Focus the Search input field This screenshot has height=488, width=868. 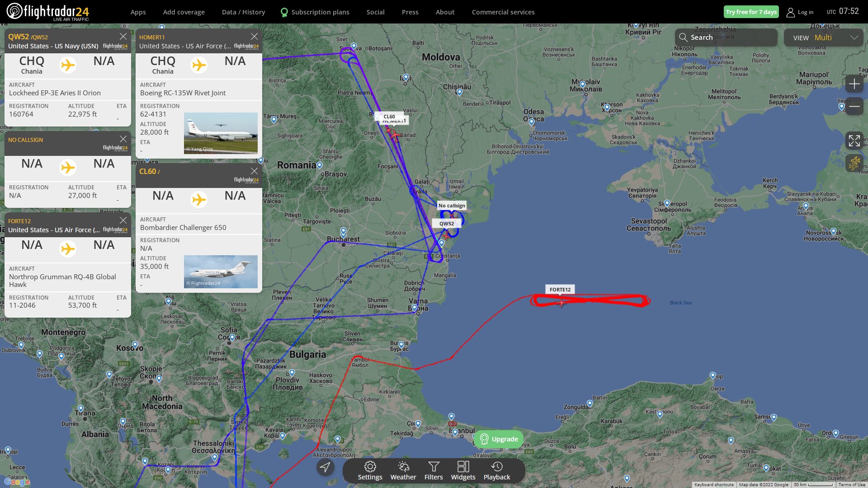point(726,38)
